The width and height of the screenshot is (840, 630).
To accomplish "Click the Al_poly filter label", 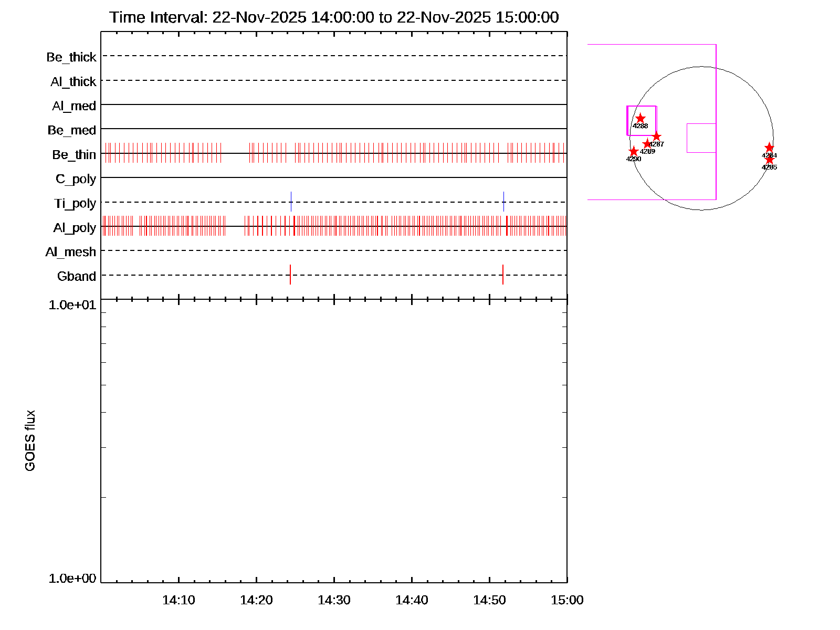I will pyautogui.click(x=75, y=228).
